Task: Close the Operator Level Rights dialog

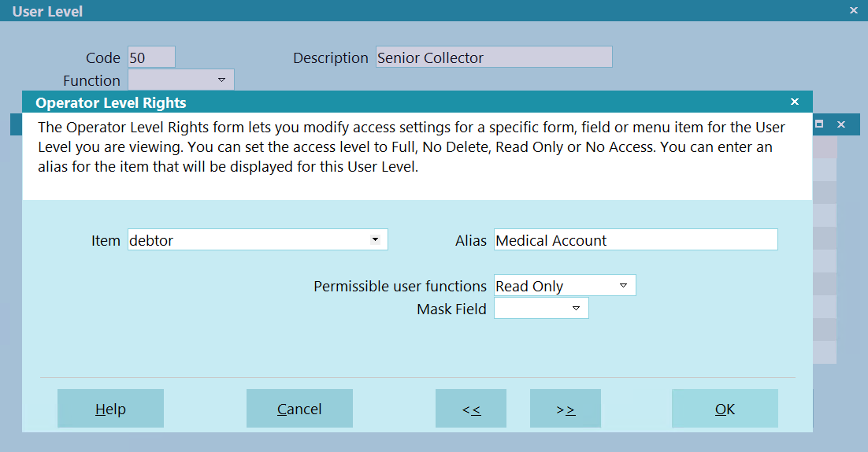Action: point(795,102)
